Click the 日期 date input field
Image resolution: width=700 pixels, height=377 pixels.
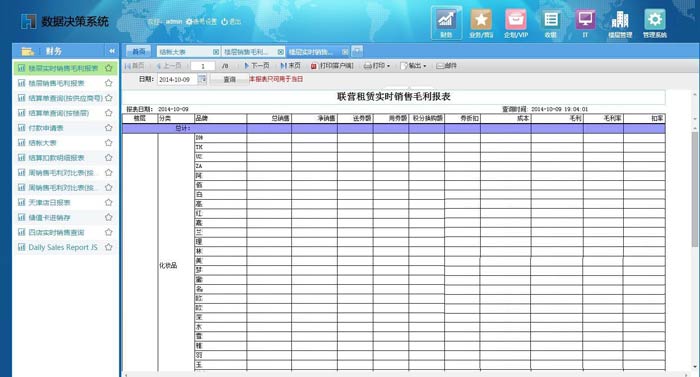click(x=178, y=79)
